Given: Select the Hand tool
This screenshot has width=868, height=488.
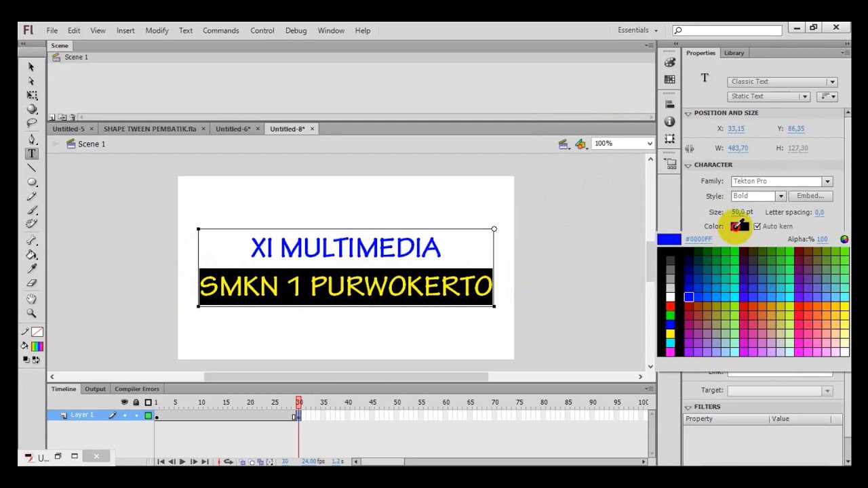Looking at the screenshot, I should pos(31,299).
